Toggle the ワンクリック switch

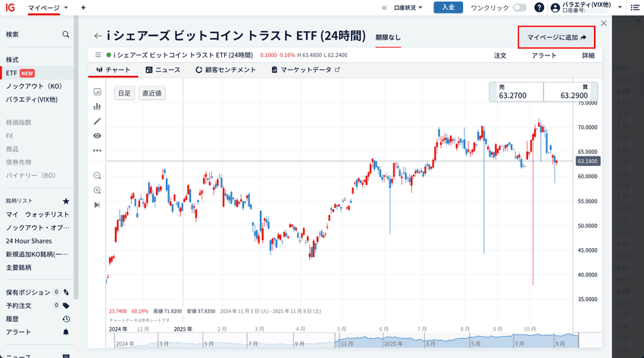[520, 8]
